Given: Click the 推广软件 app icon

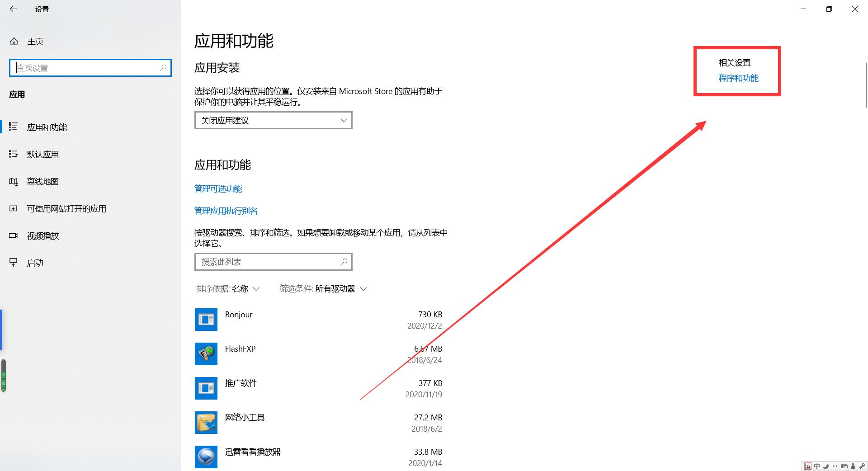Looking at the screenshot, I should [x=206, y=388].
